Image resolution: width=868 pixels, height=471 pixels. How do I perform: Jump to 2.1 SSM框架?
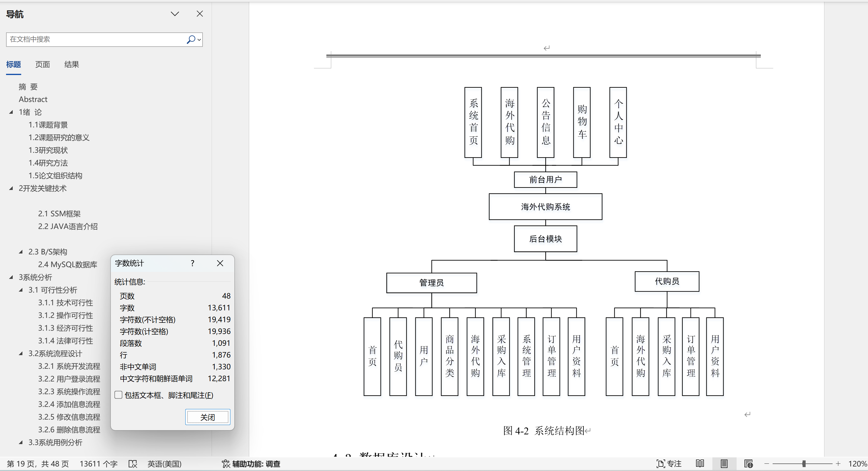coord(59,214)
